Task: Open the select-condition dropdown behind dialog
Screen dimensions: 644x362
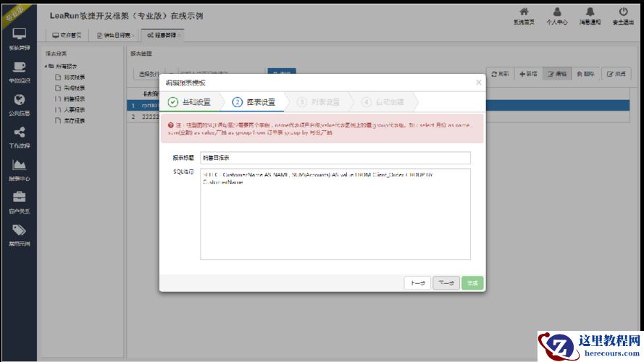Action: click(x=150, y=74)
